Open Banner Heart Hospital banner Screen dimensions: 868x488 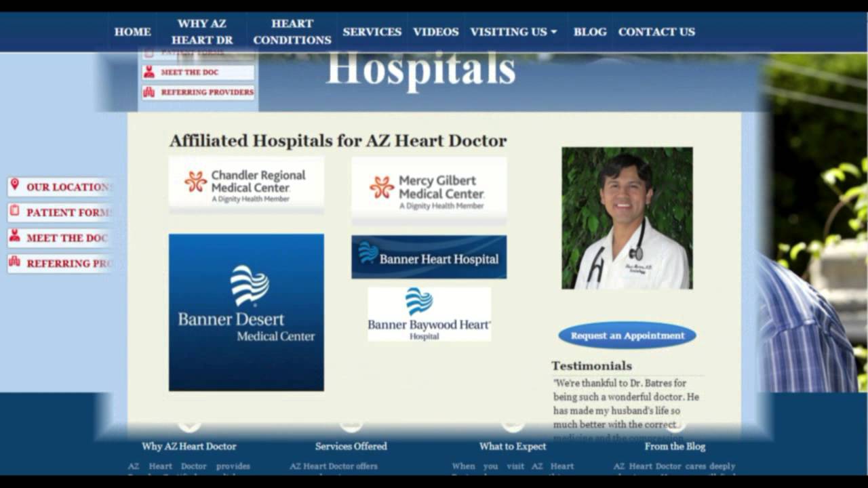coord(429,257)
